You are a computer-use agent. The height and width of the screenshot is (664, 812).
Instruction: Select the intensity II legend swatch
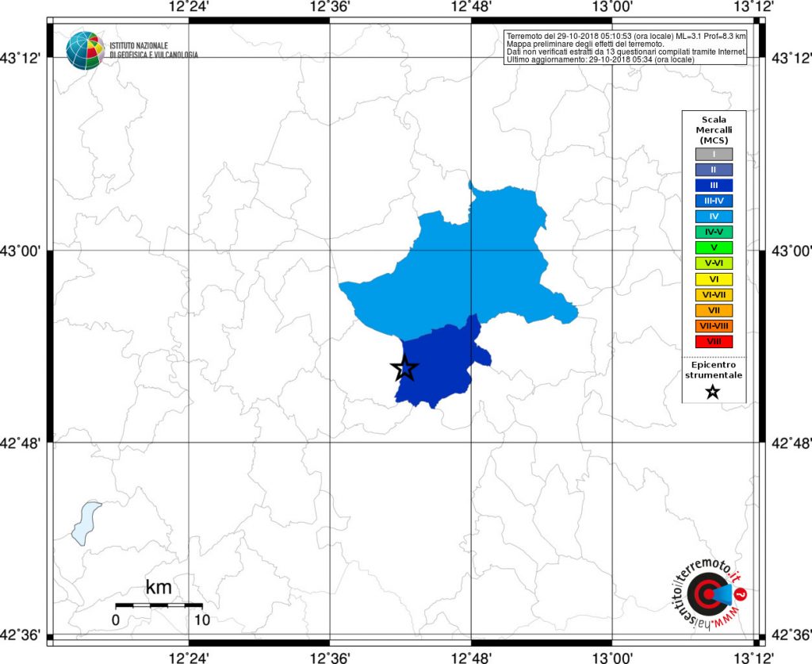pos(713,169)
